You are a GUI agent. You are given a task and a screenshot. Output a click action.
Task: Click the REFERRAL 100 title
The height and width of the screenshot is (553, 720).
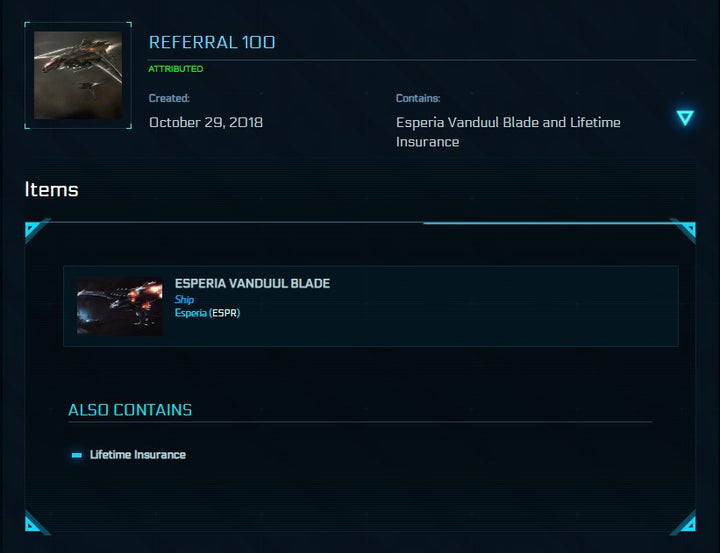click(212, 42)
